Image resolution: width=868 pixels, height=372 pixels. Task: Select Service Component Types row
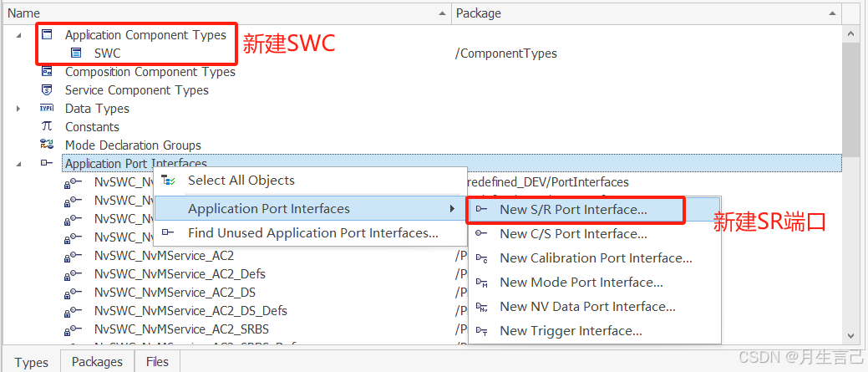click(x=137, y=89)
